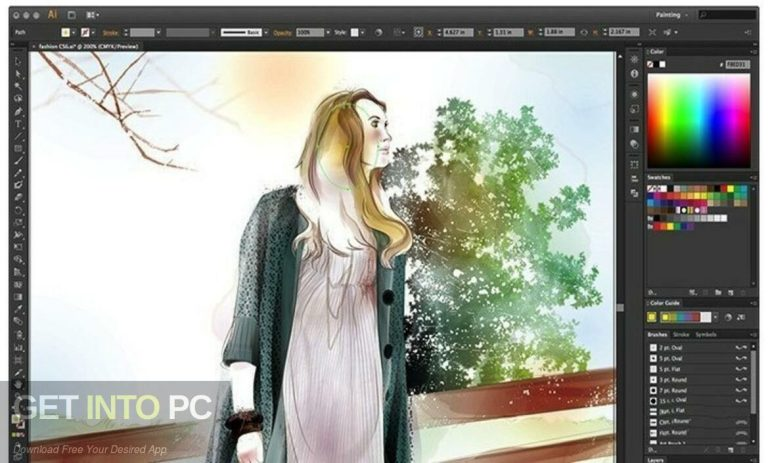768x463 pixels.
Task: Open the Info panel dock icon
Action: coord(634,73)
